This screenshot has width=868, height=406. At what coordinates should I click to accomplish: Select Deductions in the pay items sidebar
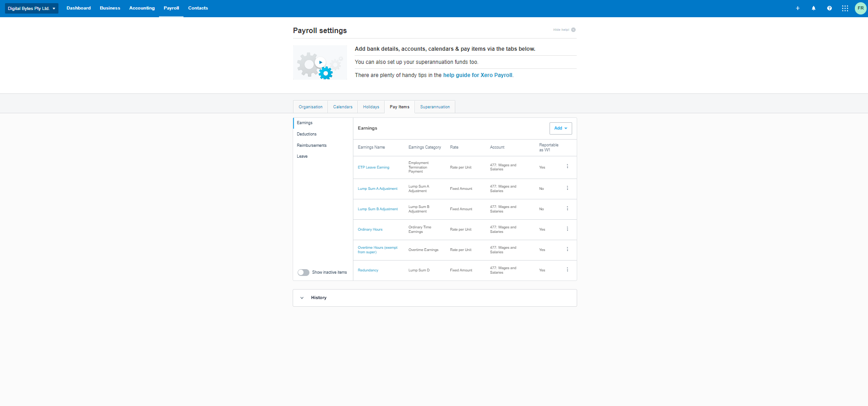coord(307,134)
